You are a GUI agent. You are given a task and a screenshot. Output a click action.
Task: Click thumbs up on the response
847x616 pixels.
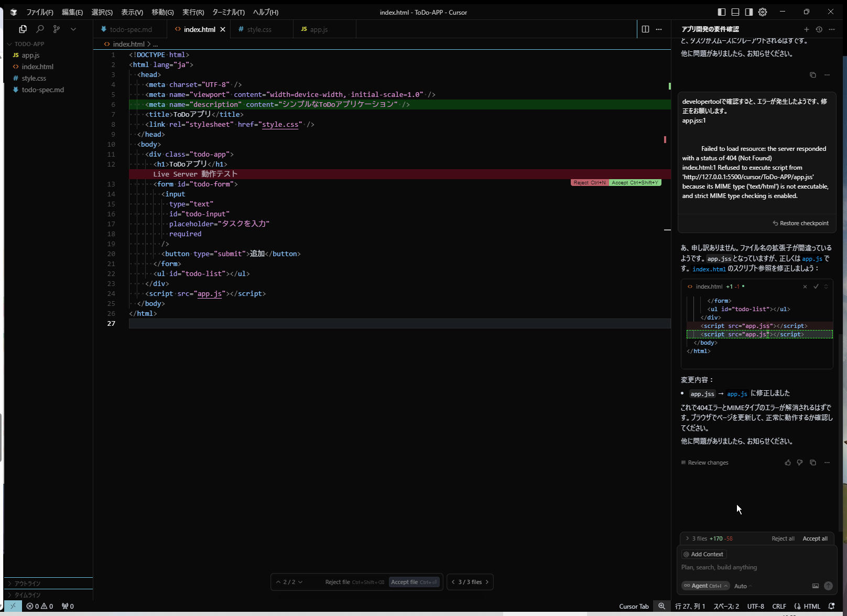[x=787, y=463]
